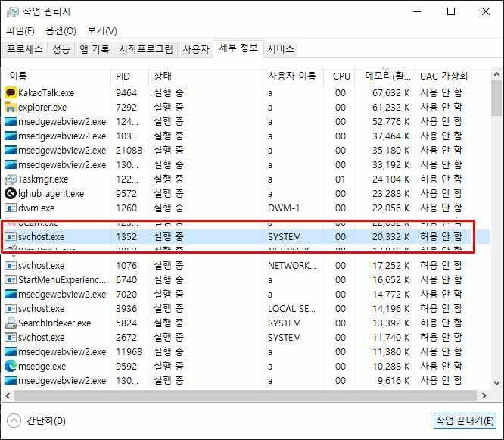Select the StartMenuExperience process icon
The width and height of the screenshot is (504, 440).
tap(11, 280)
